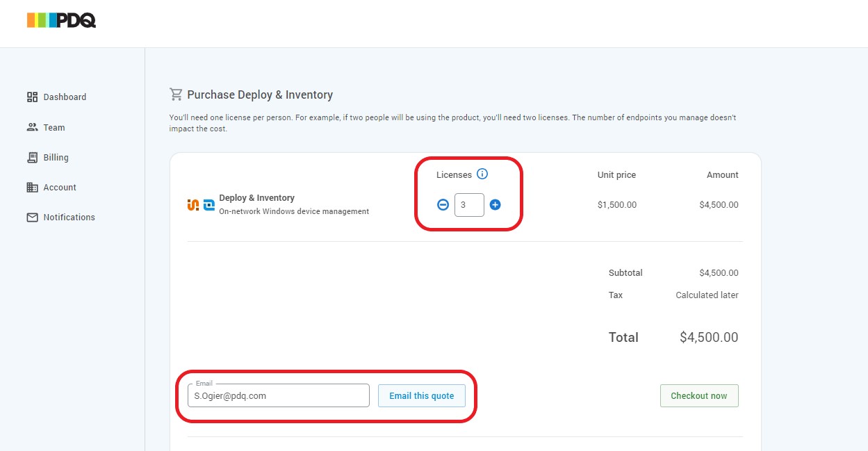Click the Billing receipt icon
This screenshot has width=868, height=451.
point(32,158)
